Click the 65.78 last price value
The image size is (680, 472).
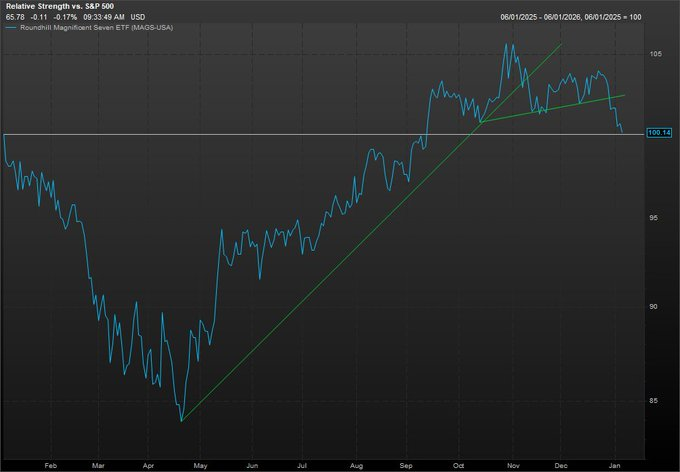pos(15,18)
